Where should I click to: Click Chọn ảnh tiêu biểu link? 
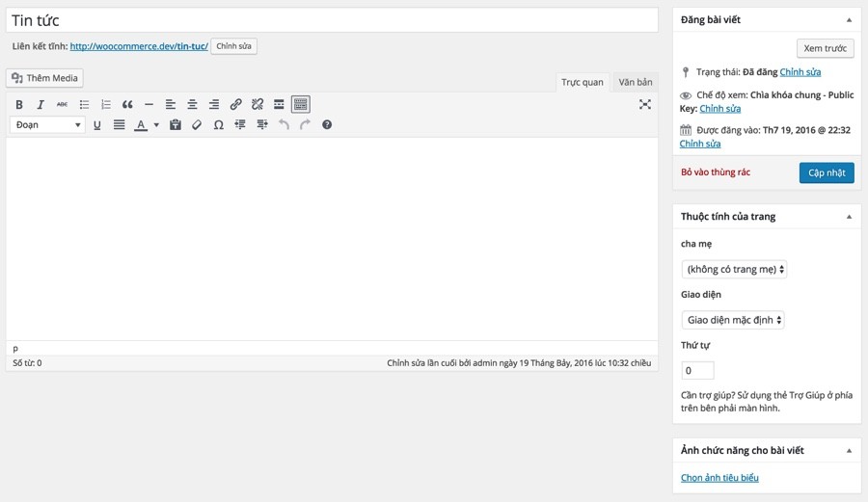719,477
